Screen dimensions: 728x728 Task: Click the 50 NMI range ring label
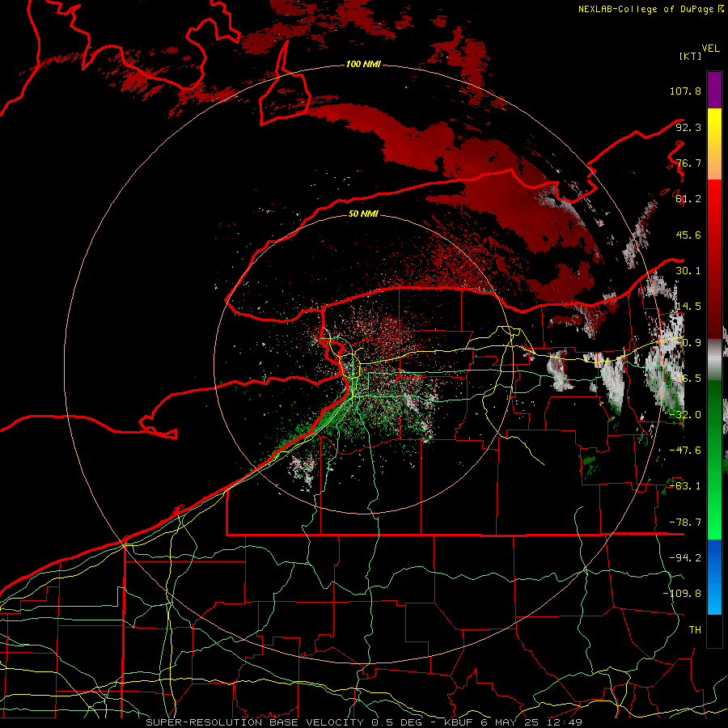click(x=363, y=214)
